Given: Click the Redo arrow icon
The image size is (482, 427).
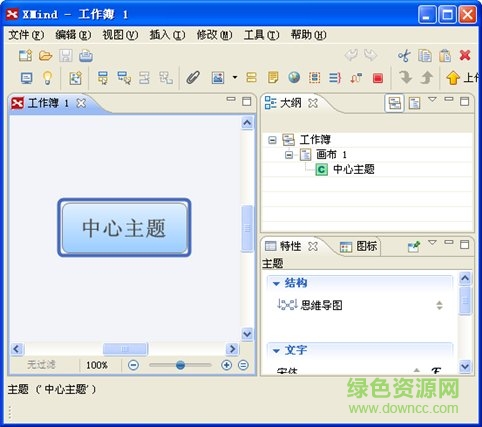Looking at the screenshot, I should click(371, 55).
